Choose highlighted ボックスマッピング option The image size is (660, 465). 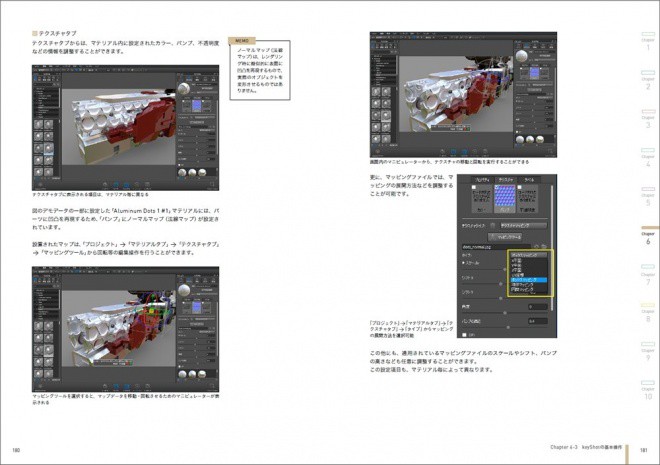[529, 280]
